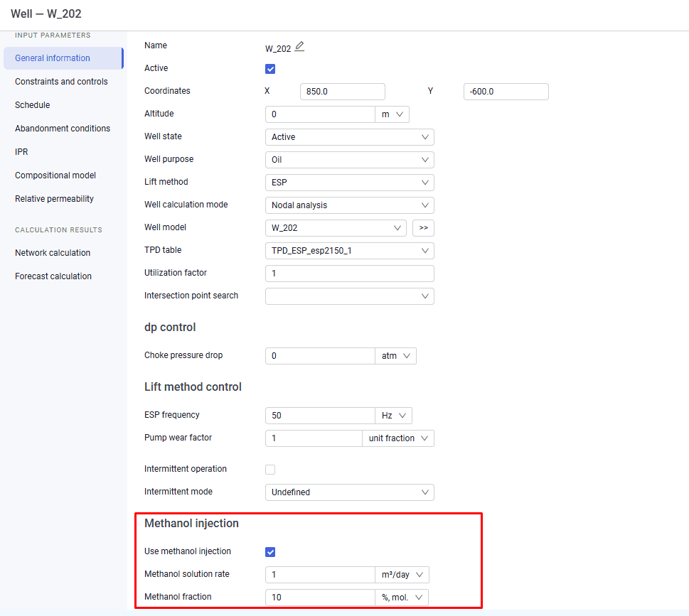Open the Altitude unit dropdown (m)
689x616 pixels.
tap(392, 114)
